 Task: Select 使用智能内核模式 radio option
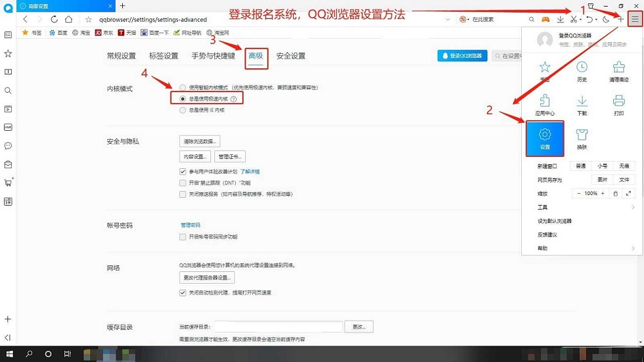click(x=183, y=87)
